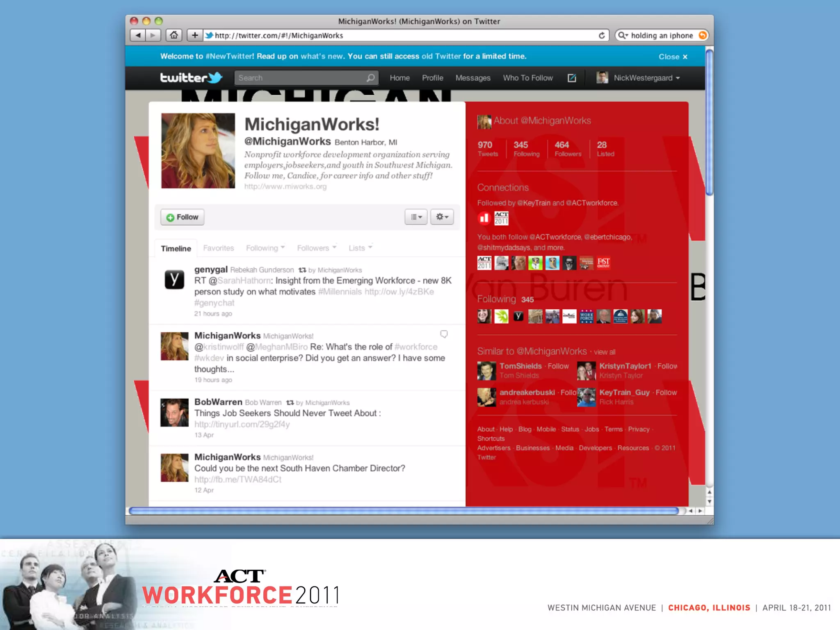840x630 pixels.
Task: Go back with the browser back arrow
Action: (x=138, y=35)
